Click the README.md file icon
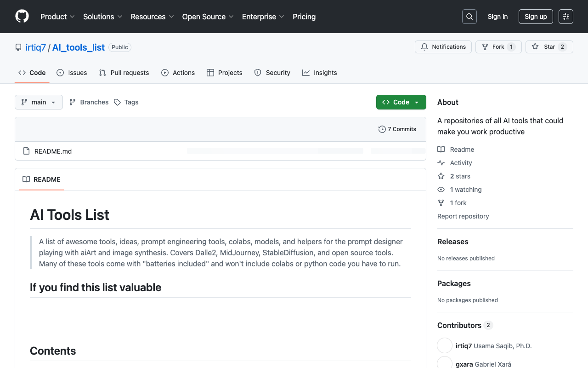 [26, 151]
